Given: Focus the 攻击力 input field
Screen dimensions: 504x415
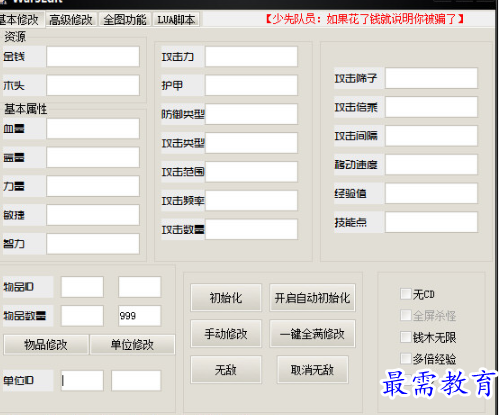Looking at the screenshot, I should coord(251,56).
